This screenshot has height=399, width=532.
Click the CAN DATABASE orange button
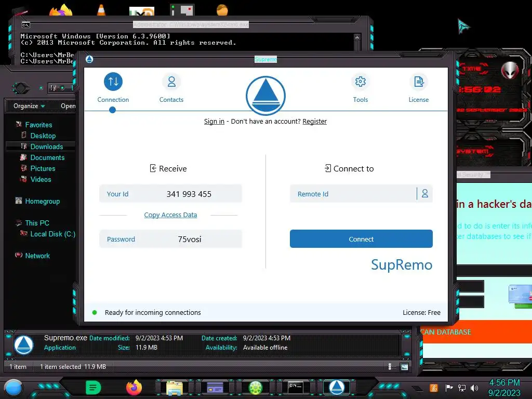click(475, 332)
